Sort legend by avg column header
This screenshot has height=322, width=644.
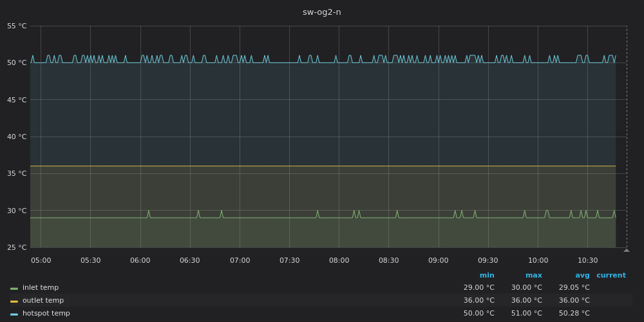pyautogui.click(x=582, y=275)
